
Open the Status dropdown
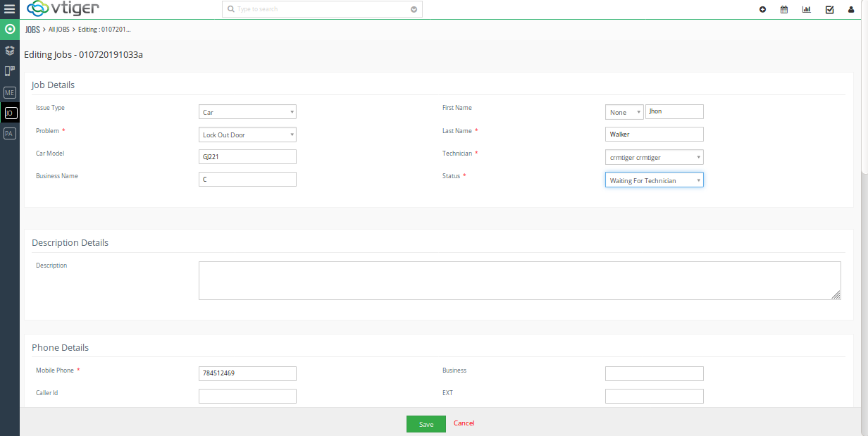[655, 180]
